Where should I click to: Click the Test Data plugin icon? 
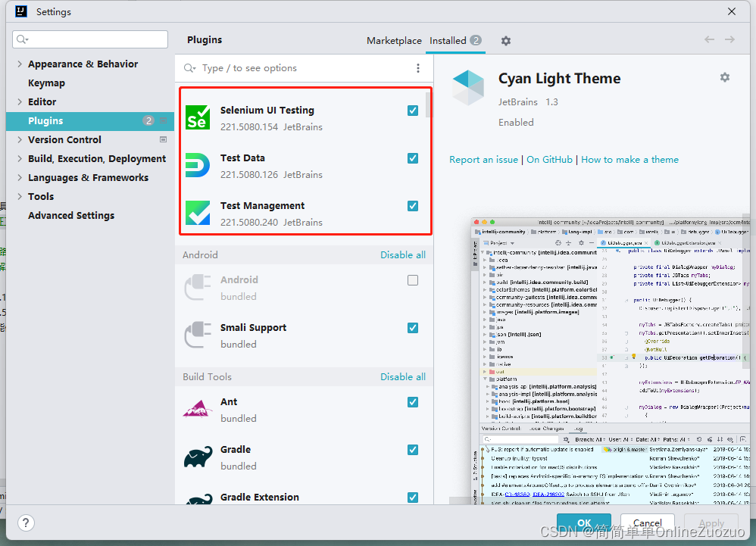point(198,165)
